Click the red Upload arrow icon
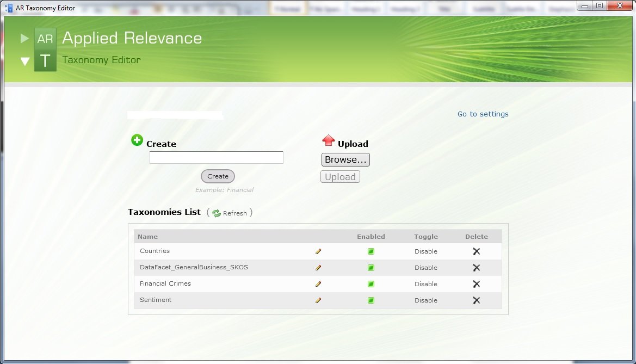Image resolution: width=636 pixels, height=364 pixels. (328, 140)
